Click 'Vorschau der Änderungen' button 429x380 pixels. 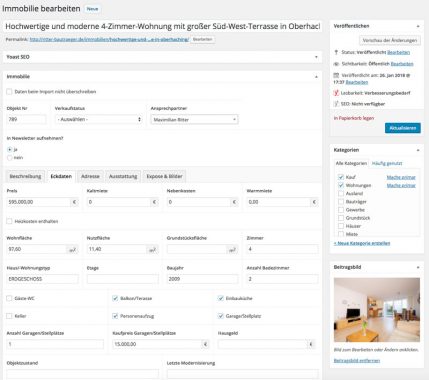click(390, 40)
